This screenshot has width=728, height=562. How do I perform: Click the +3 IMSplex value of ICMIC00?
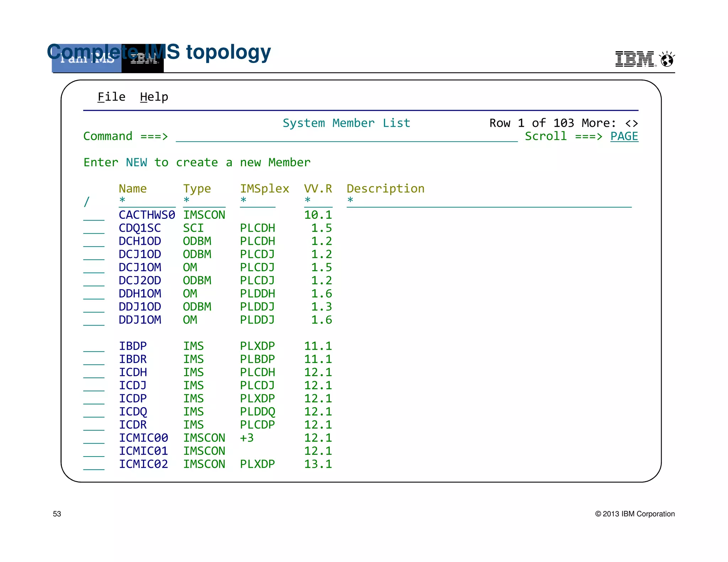point(247,438)
